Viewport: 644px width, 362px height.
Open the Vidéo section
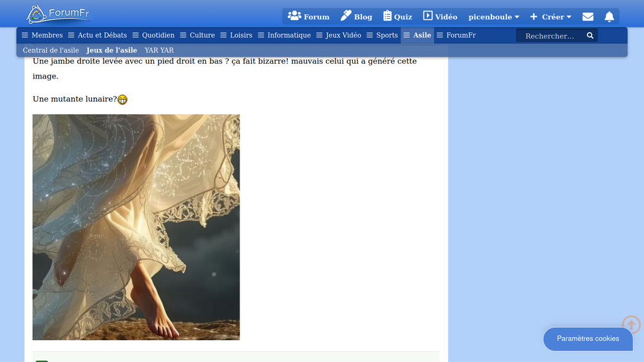point(440,17)
